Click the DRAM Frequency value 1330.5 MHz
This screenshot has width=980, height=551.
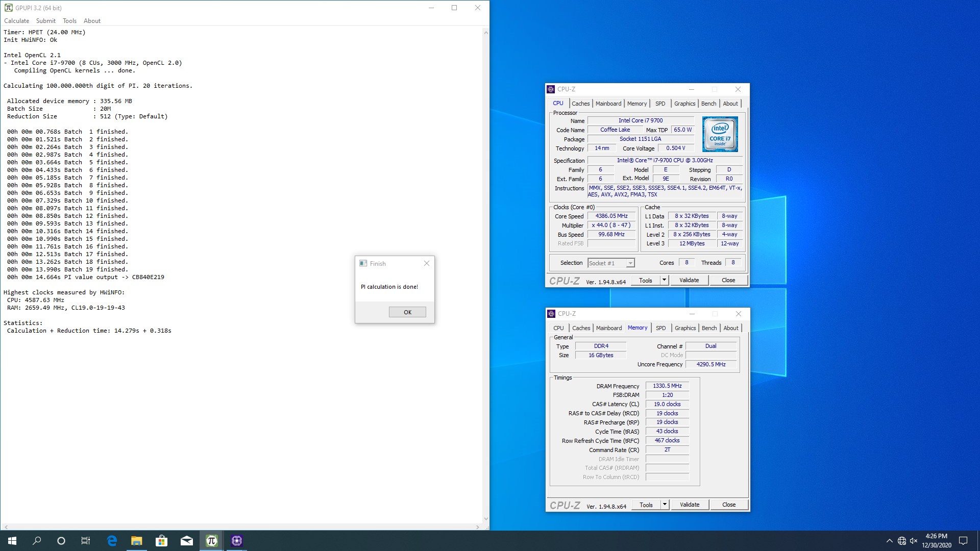point(667,386)
